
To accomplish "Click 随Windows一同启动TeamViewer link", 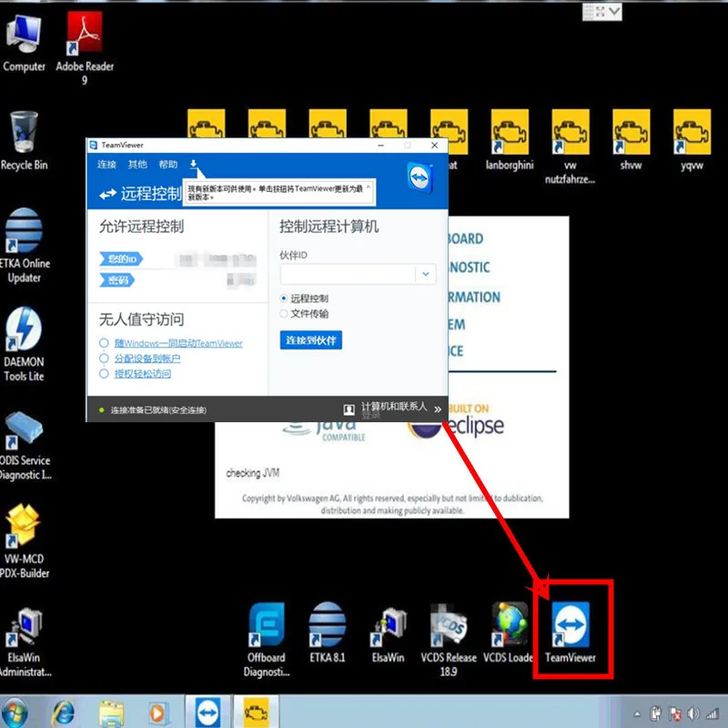I will tap(178, 343).
